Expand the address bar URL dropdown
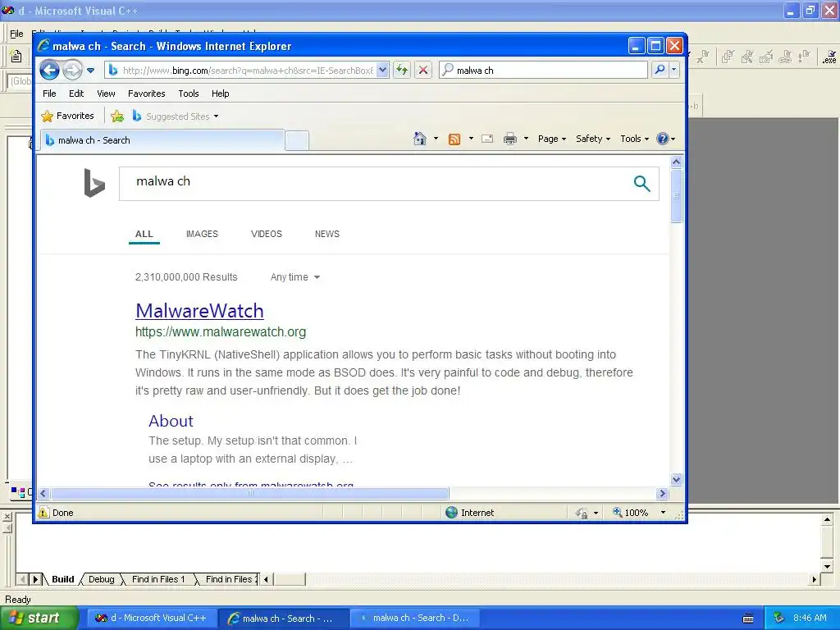Image resolution: width=840 pixels, height=630 pixels. (x=382, y=71)
